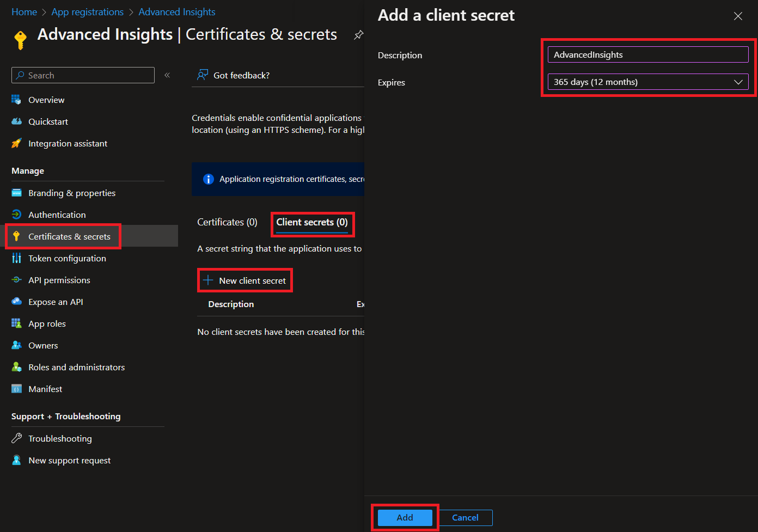Expand the Expires dropdown
This screenshot has height=532, width=758.
[647, 82]
